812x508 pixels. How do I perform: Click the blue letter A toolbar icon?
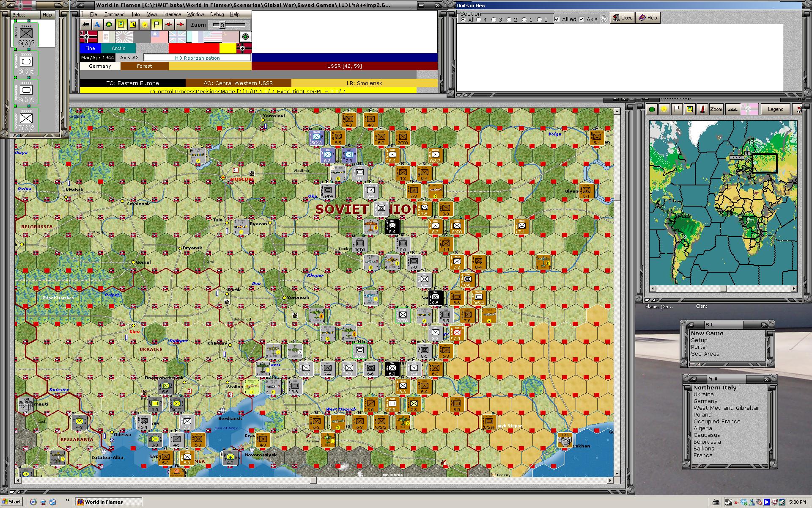tap(97, 25)
